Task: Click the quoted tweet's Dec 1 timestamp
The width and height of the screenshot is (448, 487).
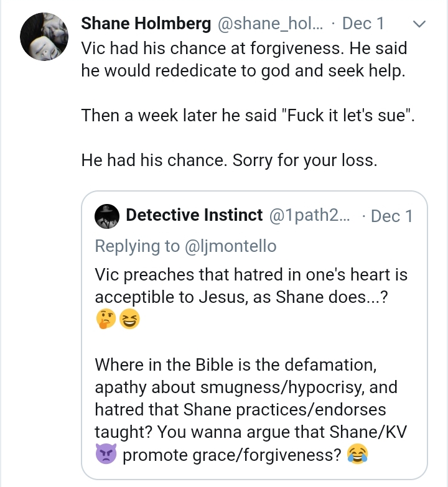Action: 391,216
